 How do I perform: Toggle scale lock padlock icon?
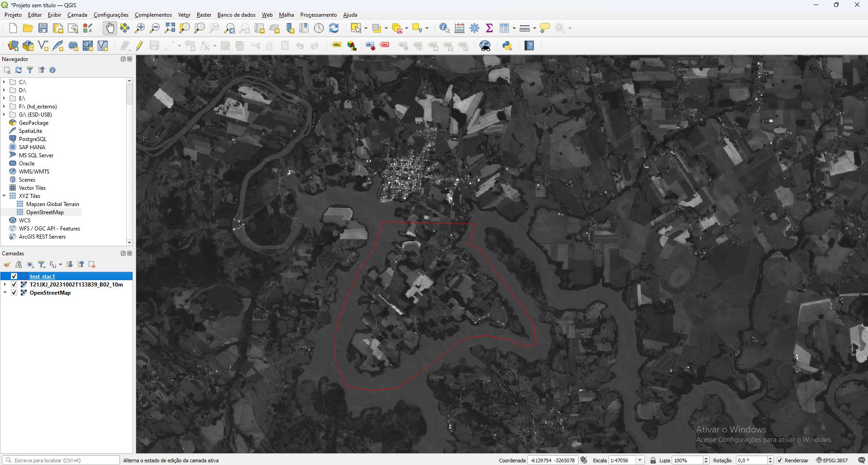[x=653, y=460]
